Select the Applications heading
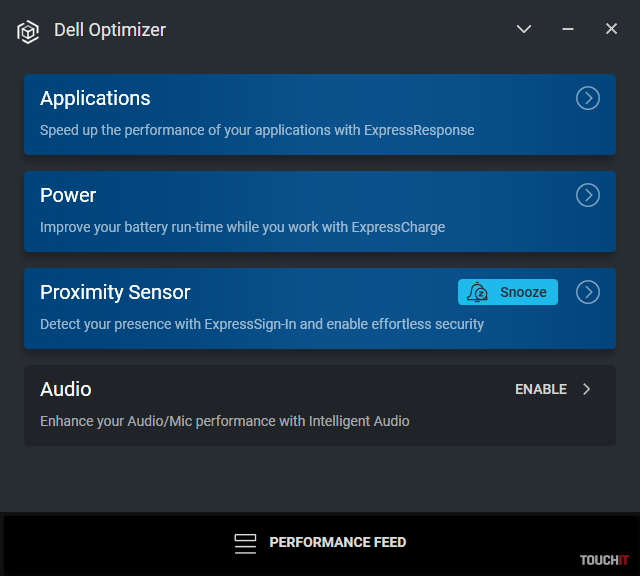Viewport: 640px width, 576px height. coord(95,98)
